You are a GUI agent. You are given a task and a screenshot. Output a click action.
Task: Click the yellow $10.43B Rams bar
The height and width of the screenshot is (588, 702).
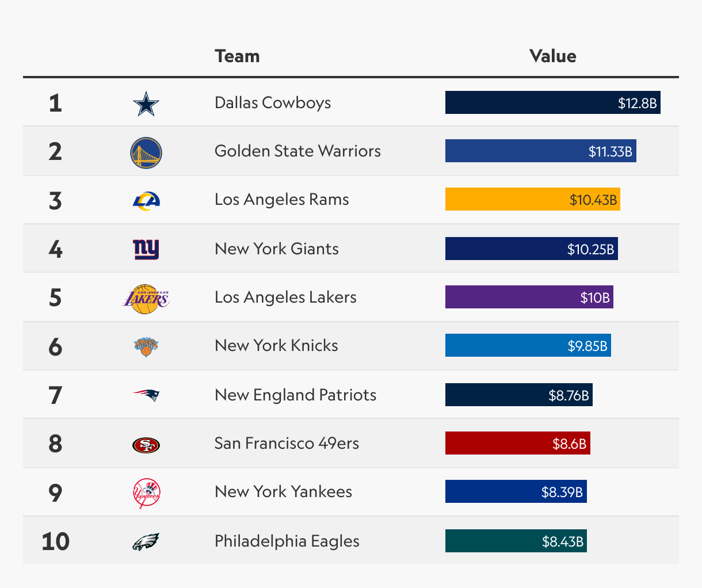click(532, 200)
